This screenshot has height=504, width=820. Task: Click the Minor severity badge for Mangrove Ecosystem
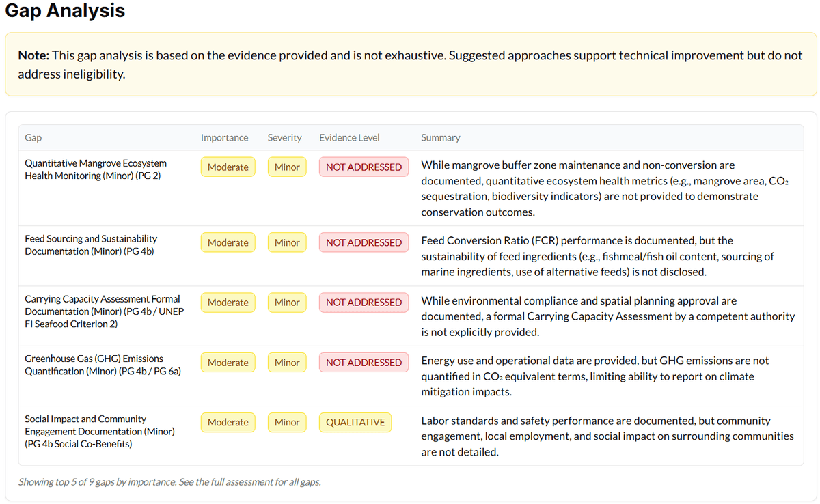287,167
